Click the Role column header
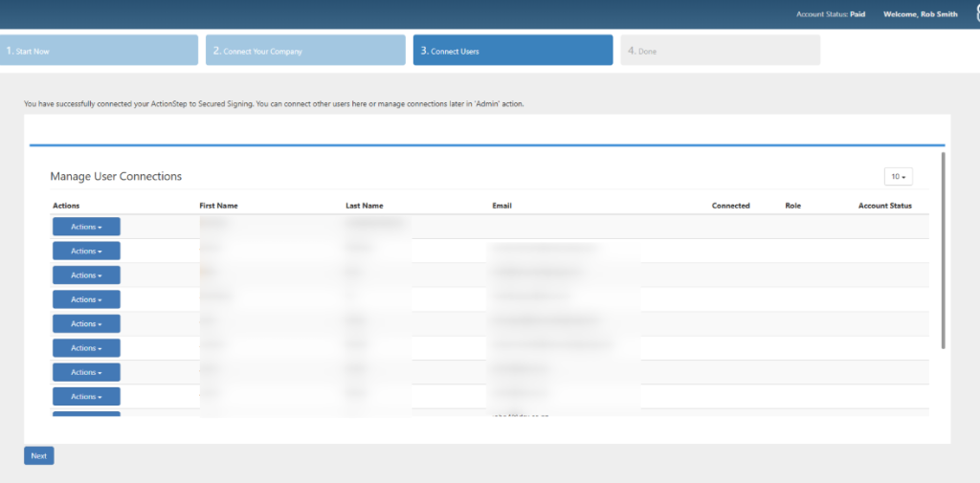The image size is (980, 483). click(x=793, y=206)
